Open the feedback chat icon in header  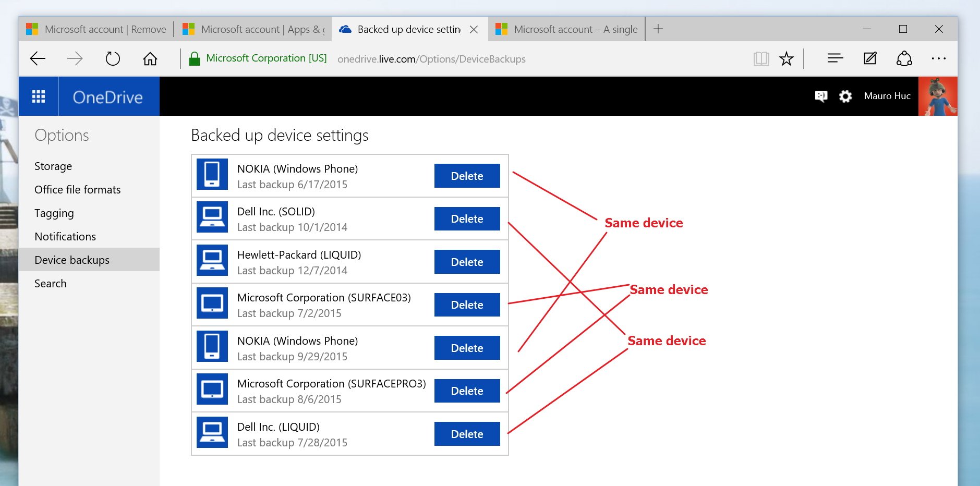point(821,96)
